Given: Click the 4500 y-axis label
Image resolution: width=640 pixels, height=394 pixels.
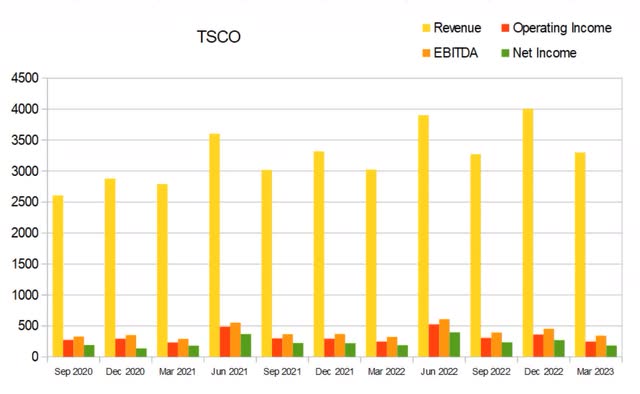Looking at the screenshot, I should point(25,78).
